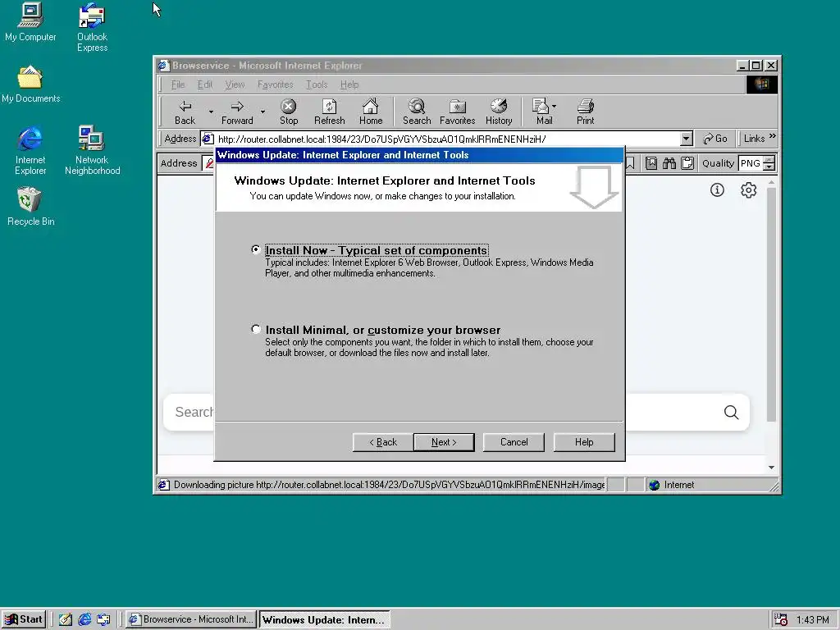The image size is (840, 630).
Task: Click the Forward arrow in Internet Explorer toolbar
Action: 237,112
